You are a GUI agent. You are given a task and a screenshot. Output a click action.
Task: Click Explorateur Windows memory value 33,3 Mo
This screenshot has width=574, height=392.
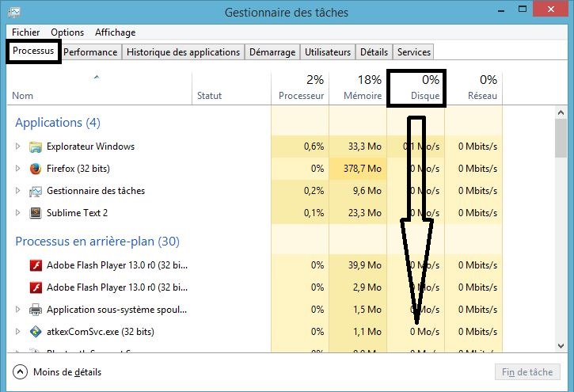pyautogui.click(x=365, y=147)
